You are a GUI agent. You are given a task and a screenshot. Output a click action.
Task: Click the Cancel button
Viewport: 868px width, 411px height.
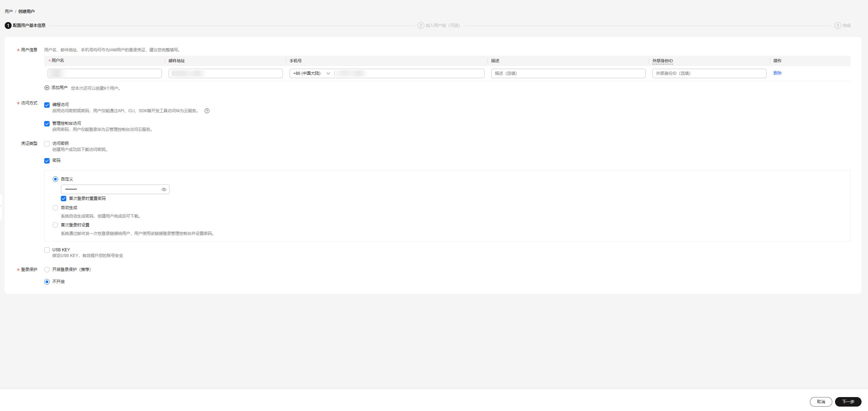[x=821, y=401]
